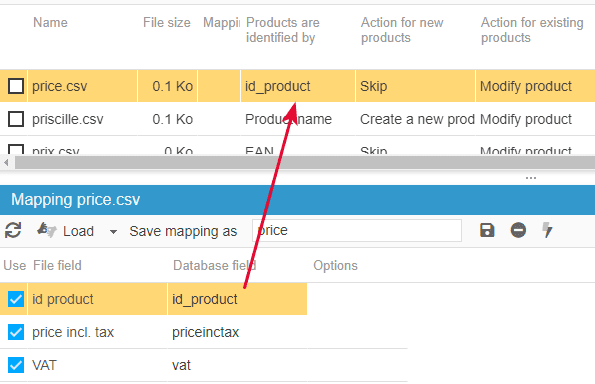Open the Load dropdown arrow

tap(113, 231)
